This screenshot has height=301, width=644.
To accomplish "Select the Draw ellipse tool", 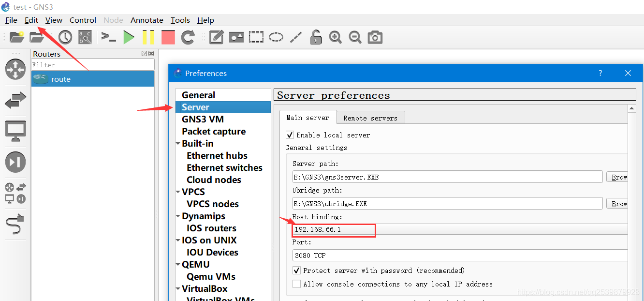I will (x=276, y=37).
